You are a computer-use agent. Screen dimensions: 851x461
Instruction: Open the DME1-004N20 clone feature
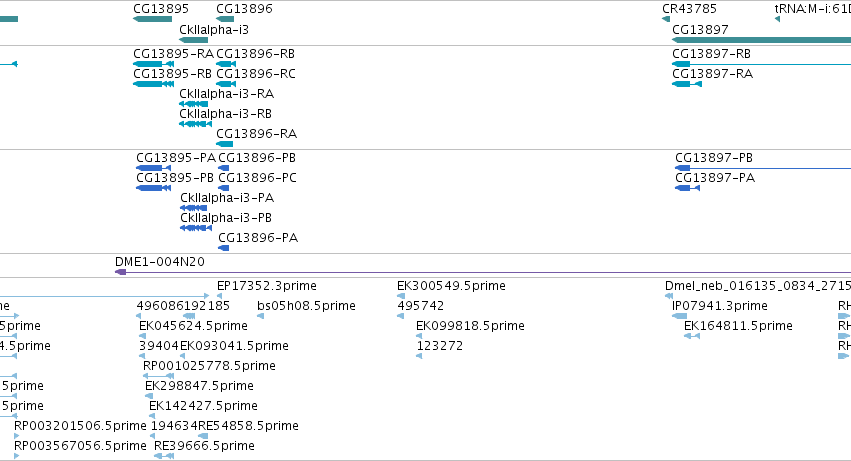(483, 272)
